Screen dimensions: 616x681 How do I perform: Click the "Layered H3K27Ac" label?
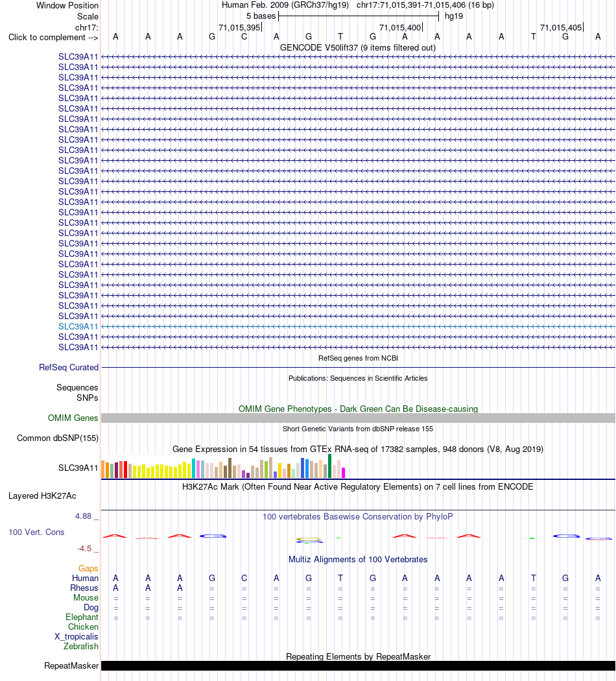pyautogui.click(x=42, y=496)
